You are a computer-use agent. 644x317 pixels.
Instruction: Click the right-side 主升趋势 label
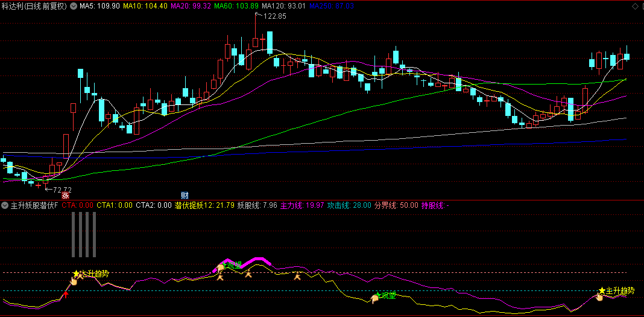(620, 290)
